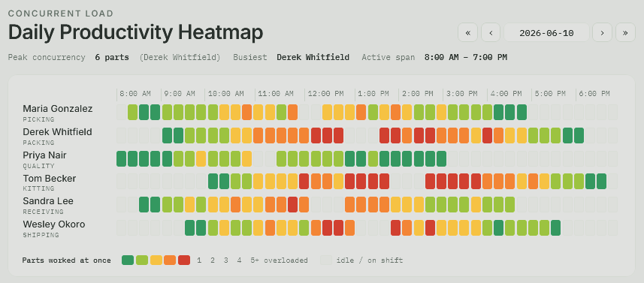Select the light green 2-parts legend swatch

(142, 260)
